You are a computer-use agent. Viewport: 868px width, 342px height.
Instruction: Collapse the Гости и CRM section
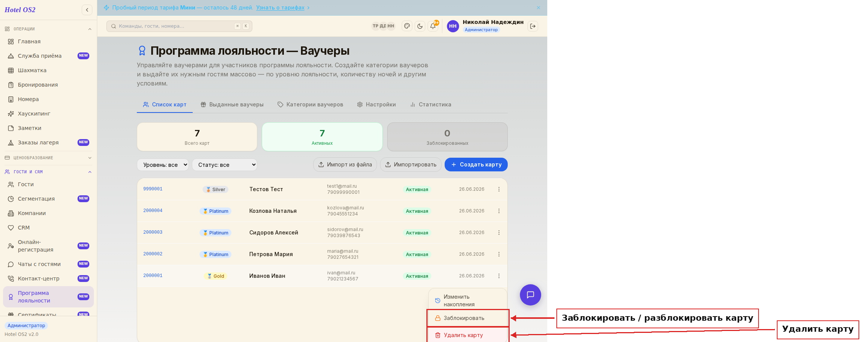click(x=48, y=172)
